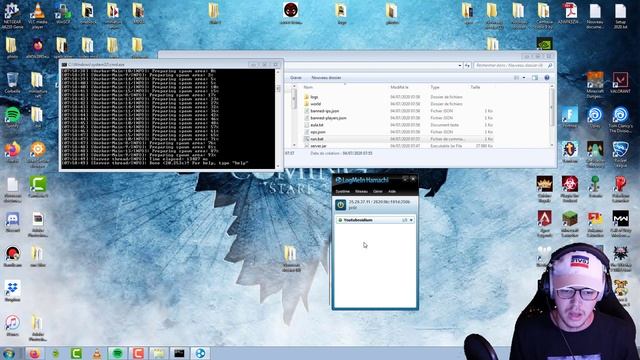Screen dimensions: 640x360
Task: Expand the Hamachi network dropdown arrow
Action: pos(411,220)
